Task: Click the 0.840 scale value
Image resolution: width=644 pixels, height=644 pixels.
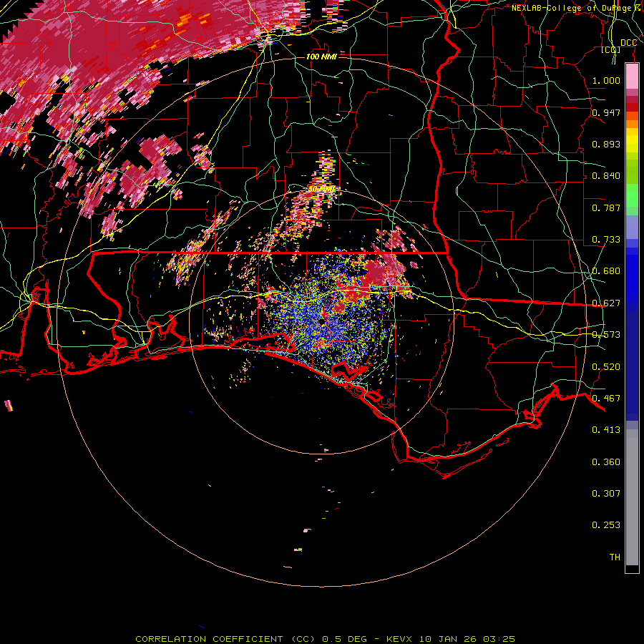Action: click(x=606, y=176)
